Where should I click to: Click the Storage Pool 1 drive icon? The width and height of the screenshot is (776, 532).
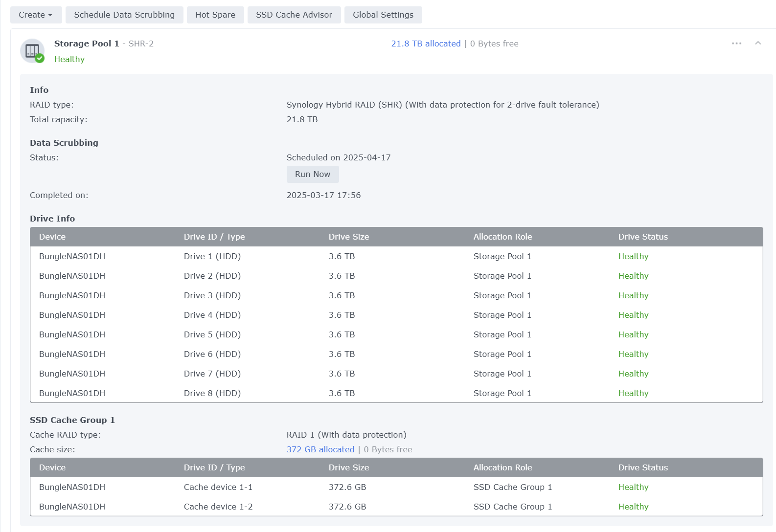[32, 51]
